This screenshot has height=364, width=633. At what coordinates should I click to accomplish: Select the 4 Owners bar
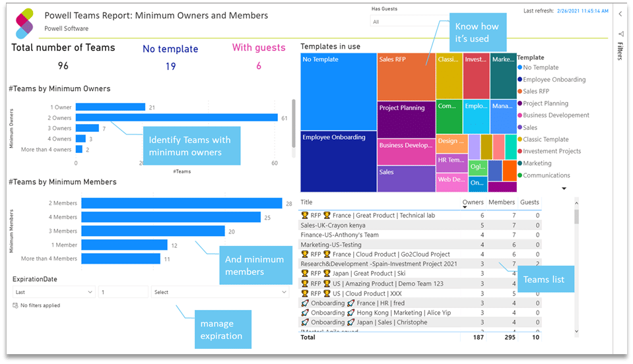pyautogui.click(x=81, y=138)
